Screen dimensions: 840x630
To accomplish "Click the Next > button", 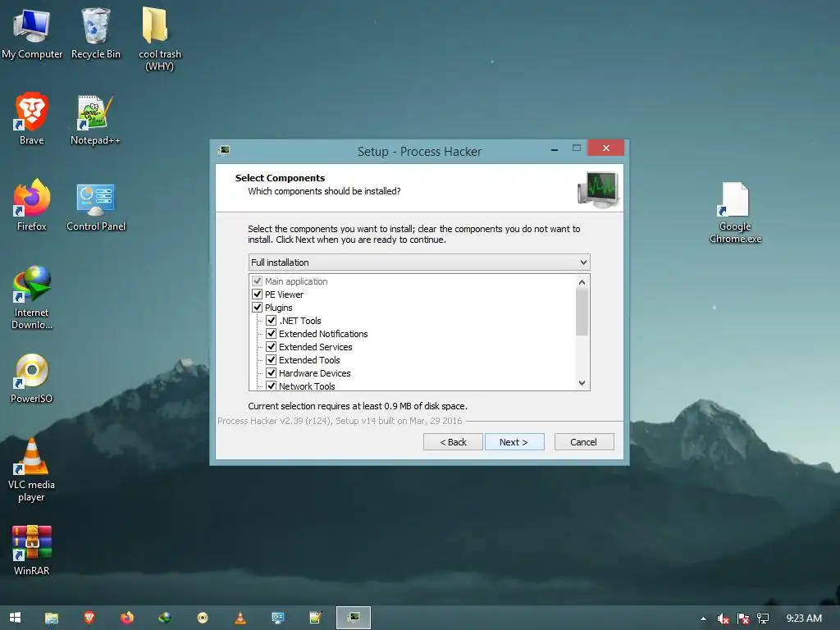I will pos(514,442).
